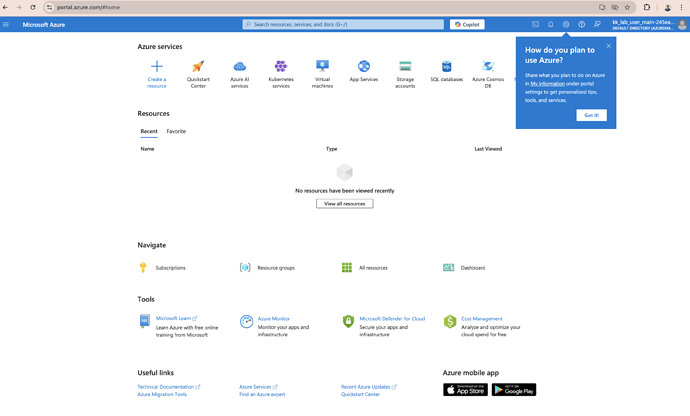This screenshot has width=690, height=416.
Task: Open Kubernetes services icon
Action: 281,66
